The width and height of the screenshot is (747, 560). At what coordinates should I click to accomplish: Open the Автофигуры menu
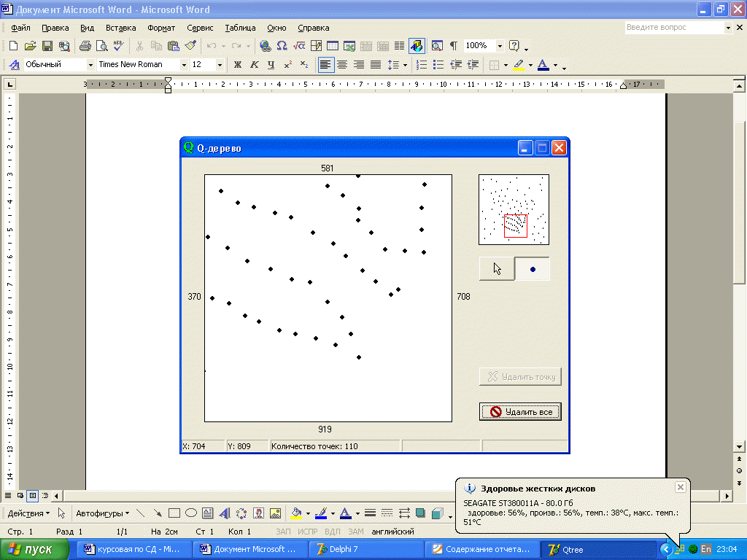point(102,513)
